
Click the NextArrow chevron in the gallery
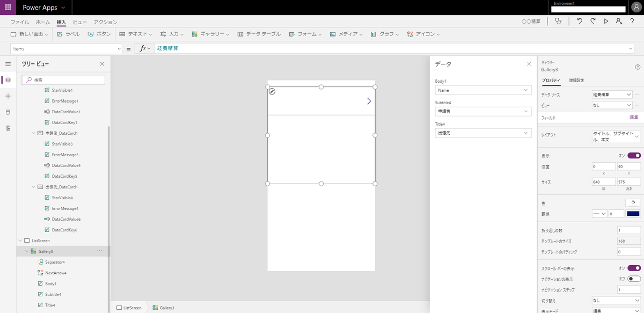pos(369,101)
